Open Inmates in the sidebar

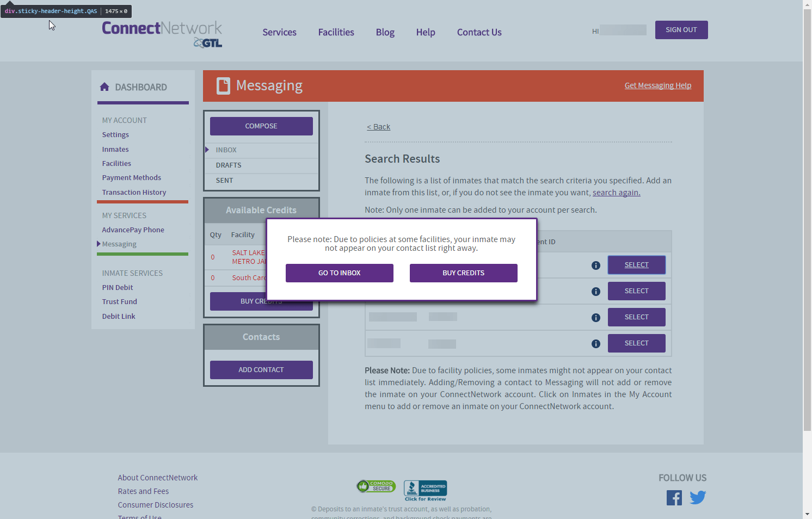pyautogui.click(x=115, y=150)
